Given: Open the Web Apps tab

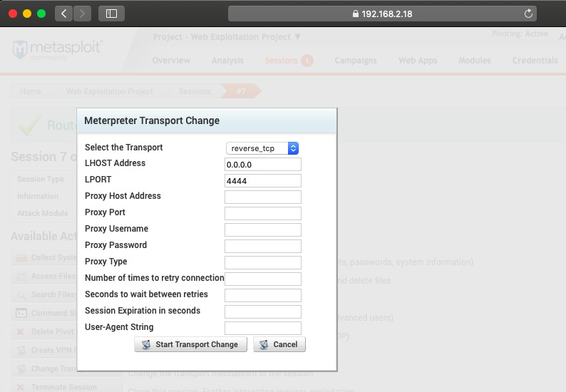Looking at the screenshot, I should tap(418, 61).
